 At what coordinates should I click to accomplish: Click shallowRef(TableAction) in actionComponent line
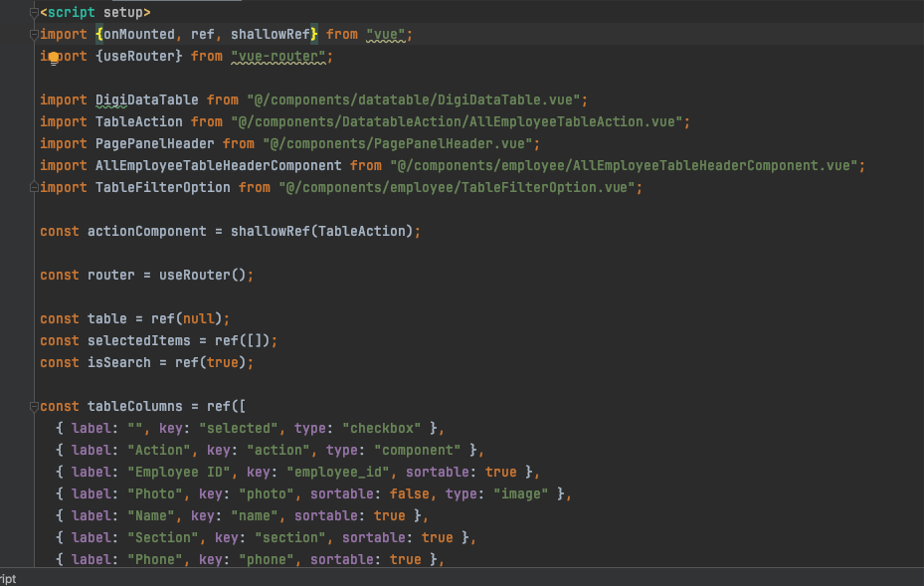(x=323, y=232)
